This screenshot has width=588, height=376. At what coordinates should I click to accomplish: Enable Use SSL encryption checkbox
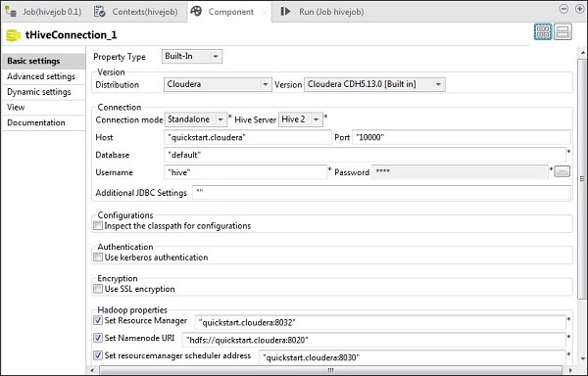98,289
